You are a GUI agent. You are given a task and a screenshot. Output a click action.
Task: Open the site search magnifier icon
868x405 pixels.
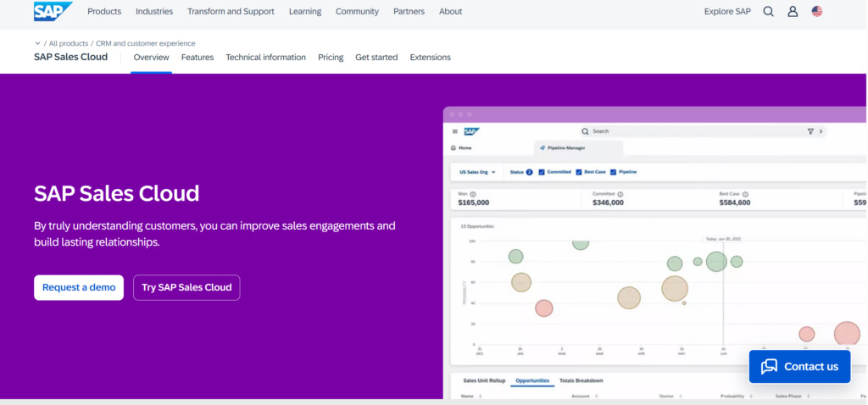point(768,12)
